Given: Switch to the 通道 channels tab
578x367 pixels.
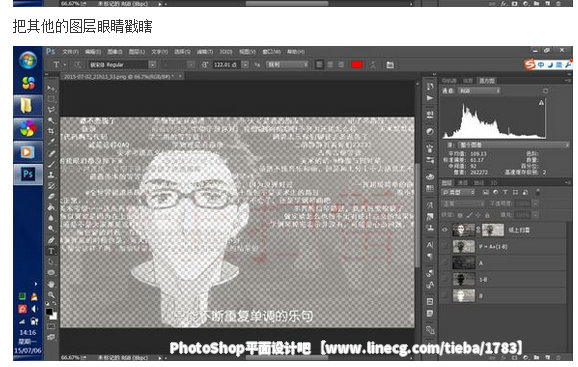Looking at the screenshot, I should 462,183.
